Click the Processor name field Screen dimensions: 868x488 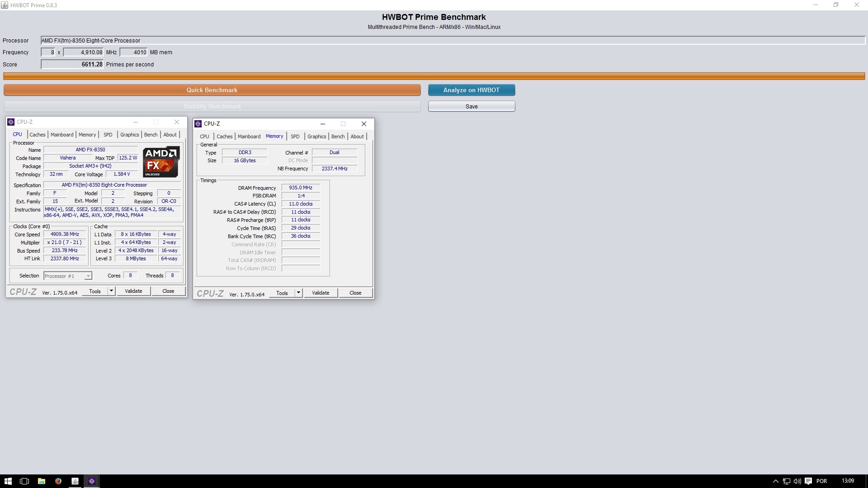click(x=453, y=40)
